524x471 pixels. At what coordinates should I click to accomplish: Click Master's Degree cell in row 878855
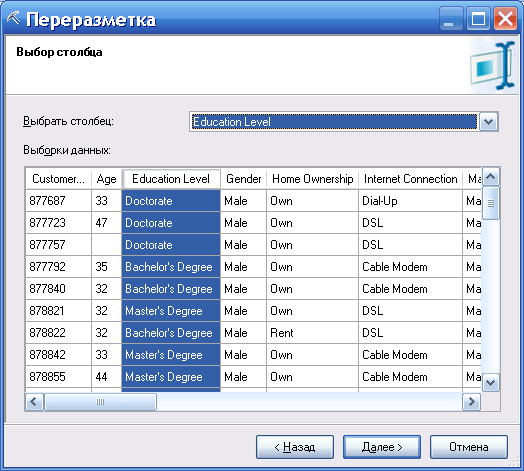pos(171,377)
